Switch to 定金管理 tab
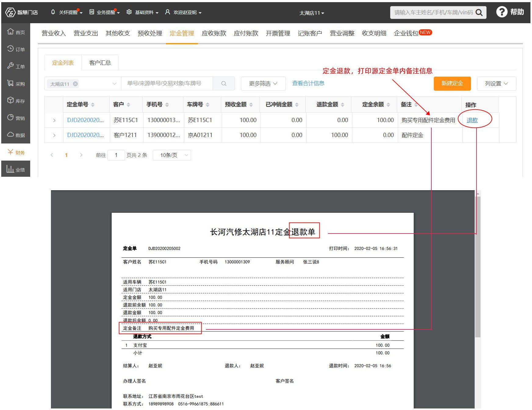Viewport: 532px width, 410px height. [182, 33]
